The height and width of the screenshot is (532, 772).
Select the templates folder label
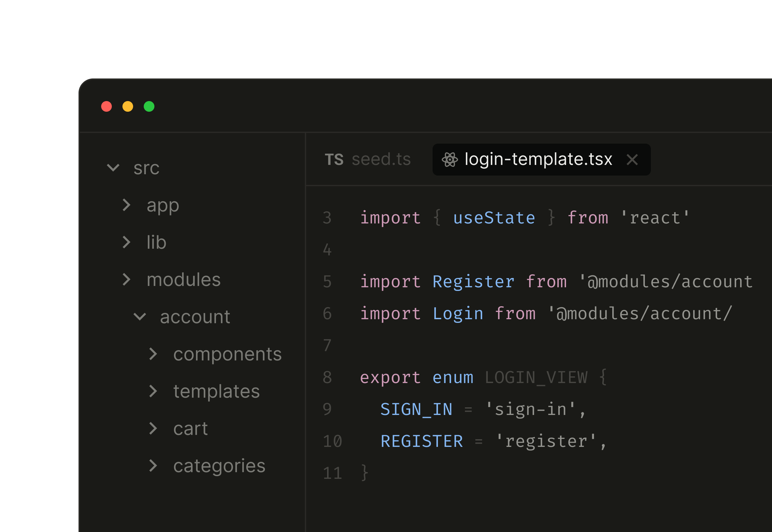(217, 392)
